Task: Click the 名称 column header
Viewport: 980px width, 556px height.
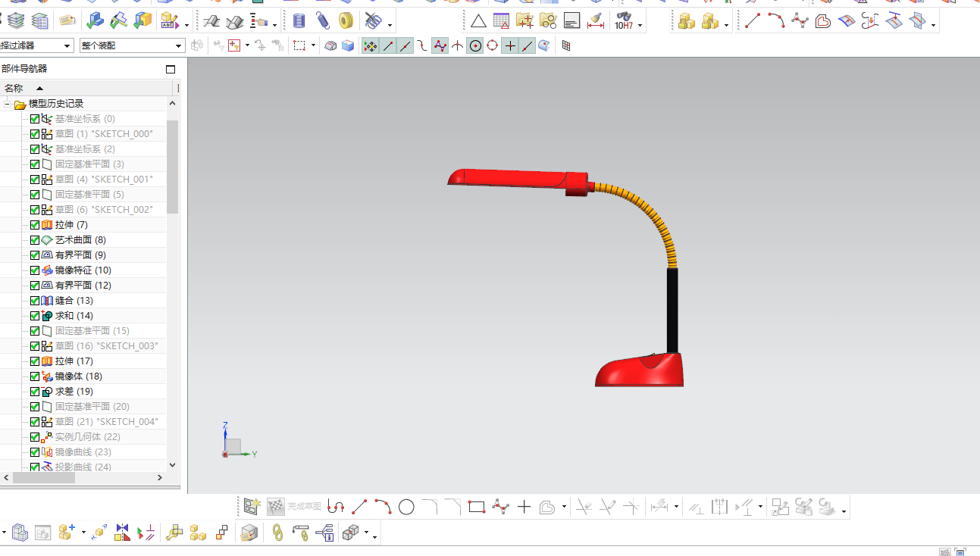Action: (x=14, y=88)
